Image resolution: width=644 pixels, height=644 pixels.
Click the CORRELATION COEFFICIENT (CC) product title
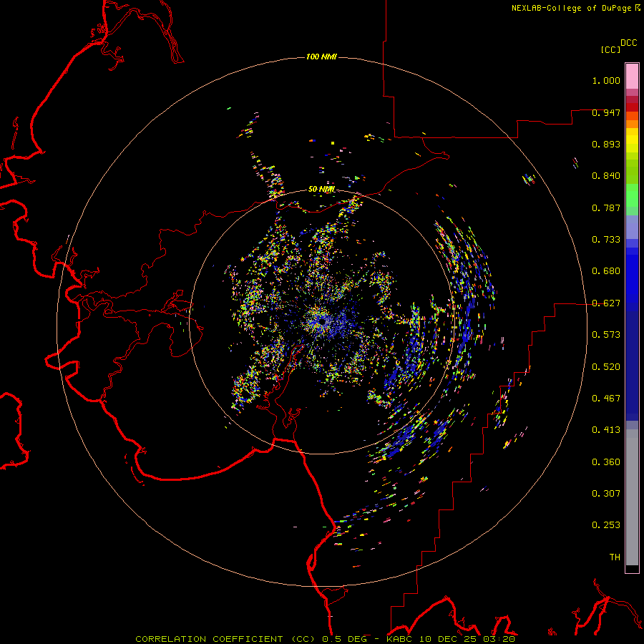(x=225, y=639)
